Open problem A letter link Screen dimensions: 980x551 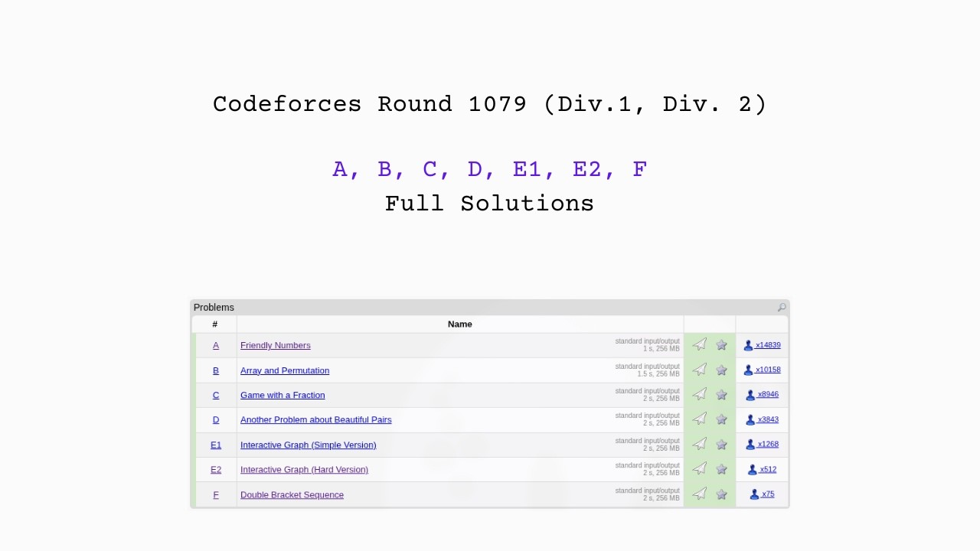pos(216,345)
